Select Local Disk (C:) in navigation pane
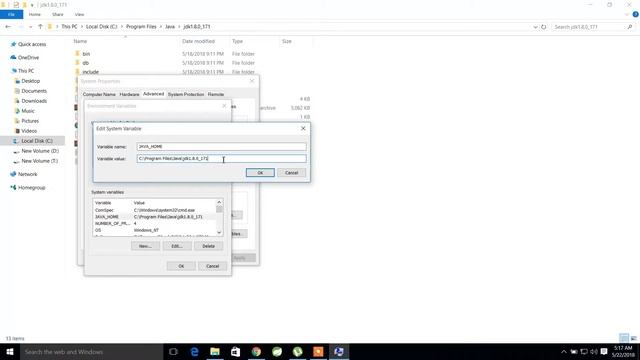640x360 pixels. 37,141
